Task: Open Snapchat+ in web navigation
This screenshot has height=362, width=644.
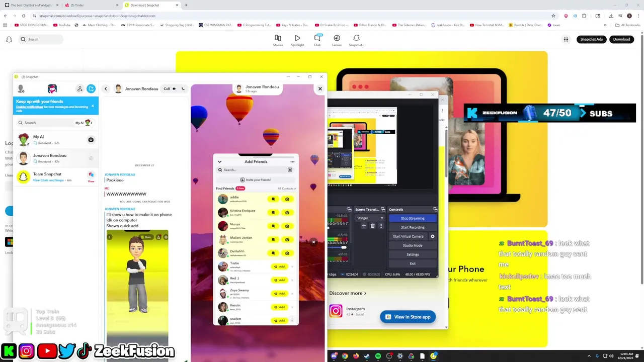Action: [356, 40]
